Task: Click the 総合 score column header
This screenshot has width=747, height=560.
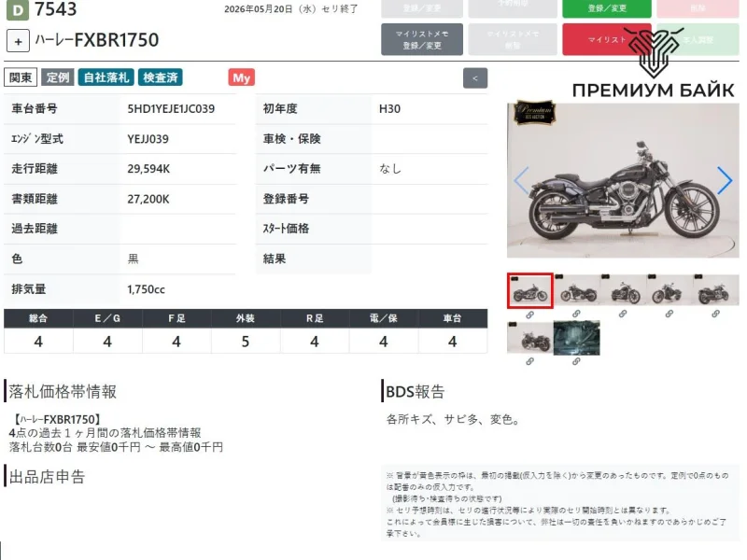Action: (x=38, y=318)
